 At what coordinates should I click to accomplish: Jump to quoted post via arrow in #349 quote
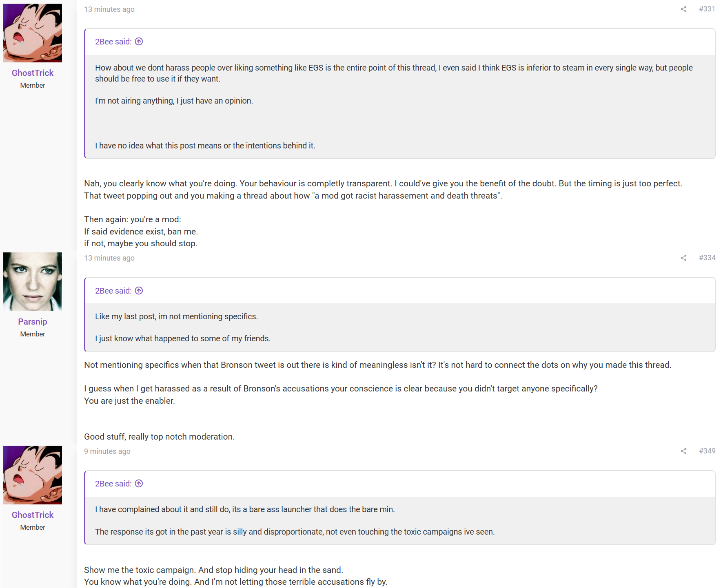pos(139,484)
